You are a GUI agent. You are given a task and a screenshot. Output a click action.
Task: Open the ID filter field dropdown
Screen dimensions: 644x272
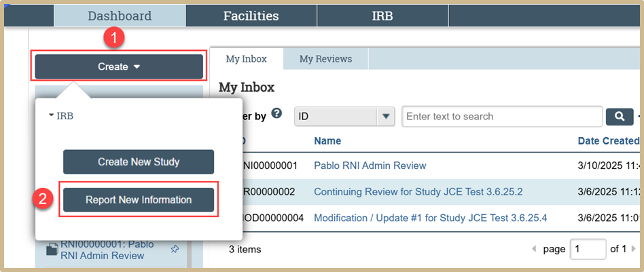click(x=387, y=117)
